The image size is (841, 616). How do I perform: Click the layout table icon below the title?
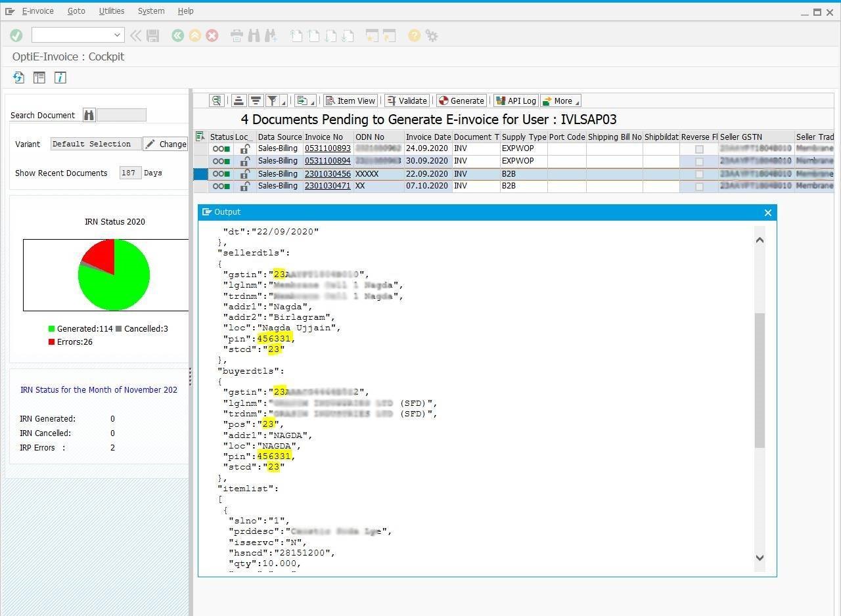click(39, 77)
